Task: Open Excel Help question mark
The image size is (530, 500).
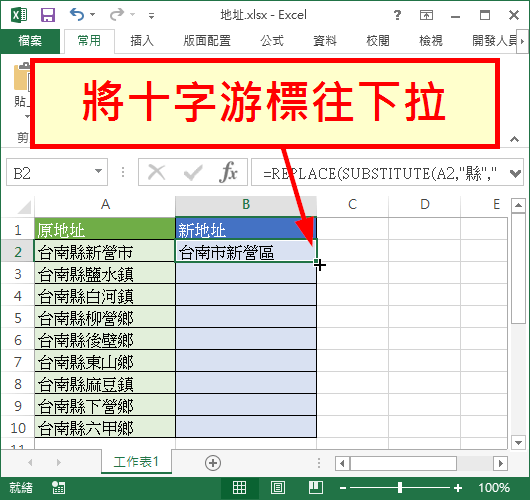Action: click(398, 15)
